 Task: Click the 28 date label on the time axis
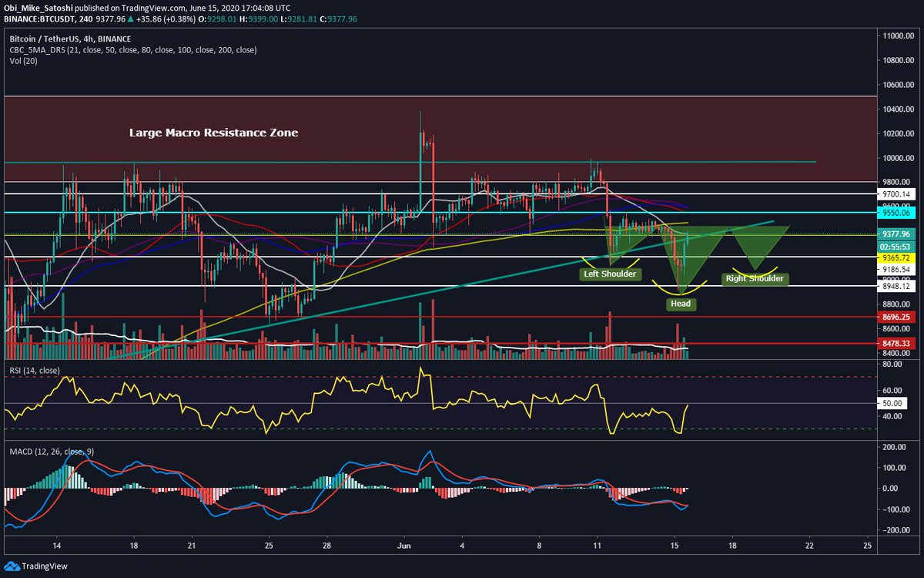326,544
